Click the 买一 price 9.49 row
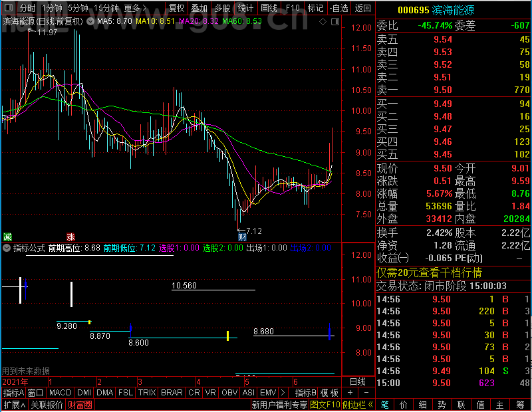 click(454, 104)
